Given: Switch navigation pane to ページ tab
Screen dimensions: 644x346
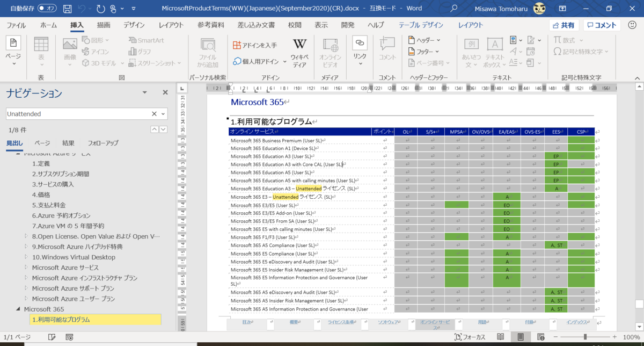Looking at the screenshot, I should (42, 143).
